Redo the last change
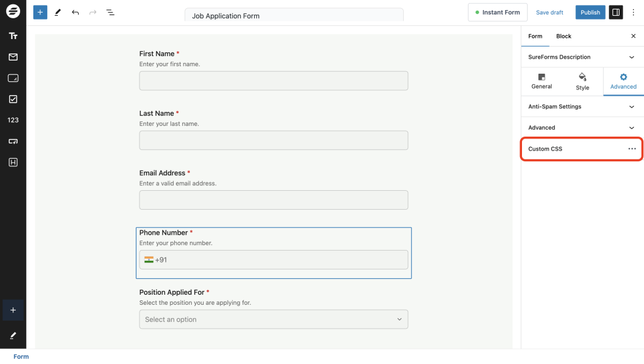This screenshot has width=644, height=364. [x=92, y=12]
